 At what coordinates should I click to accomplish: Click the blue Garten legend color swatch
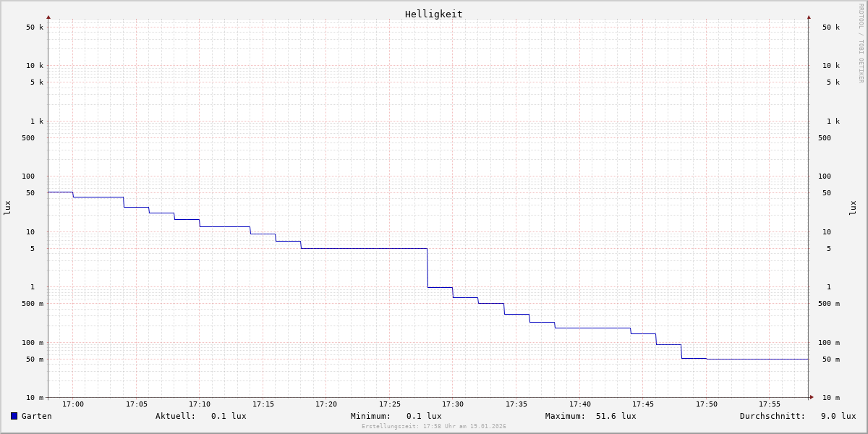point(14,416)
